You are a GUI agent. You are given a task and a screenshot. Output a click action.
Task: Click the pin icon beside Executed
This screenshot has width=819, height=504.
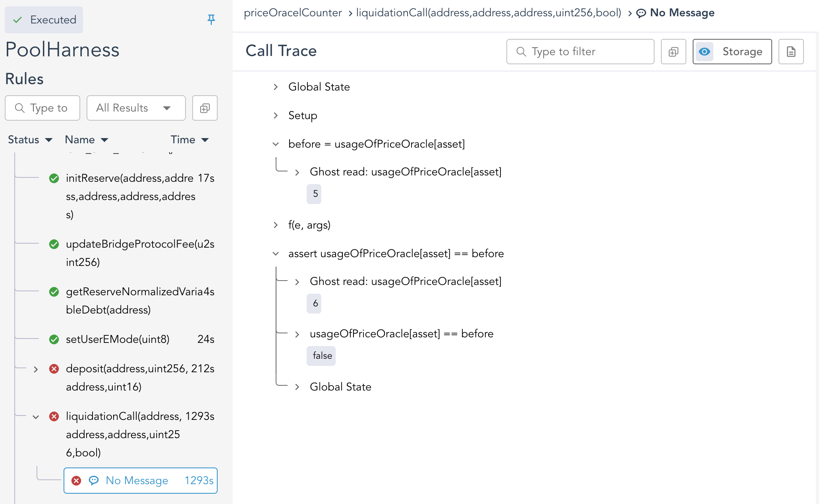(x=211, y=19)
